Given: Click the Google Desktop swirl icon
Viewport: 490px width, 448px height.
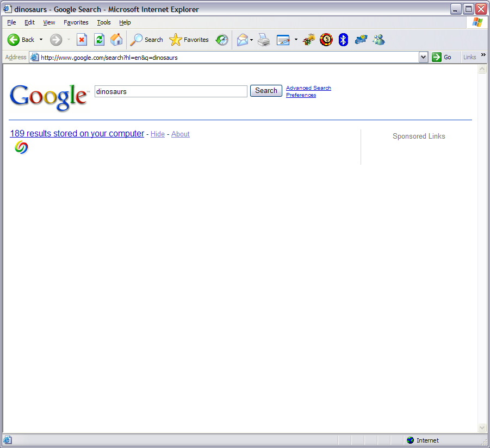Looking at the screenshot, I should (x=21, y=147).
